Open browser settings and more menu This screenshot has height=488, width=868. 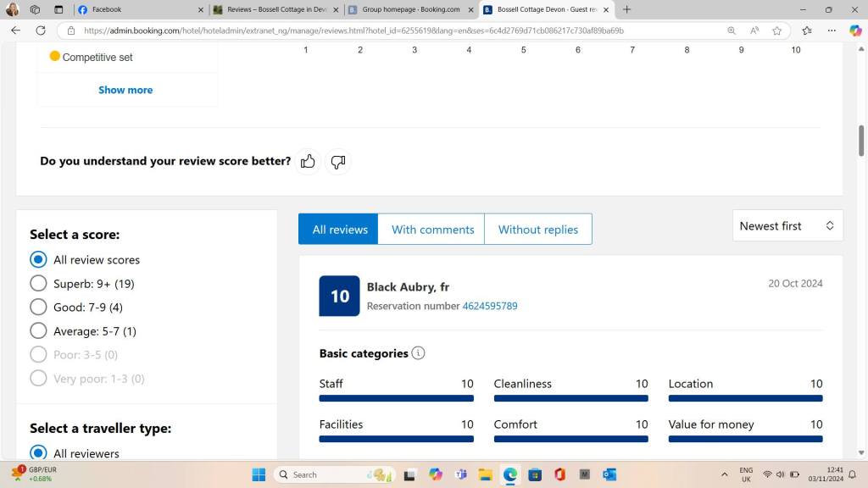point(832,30)
